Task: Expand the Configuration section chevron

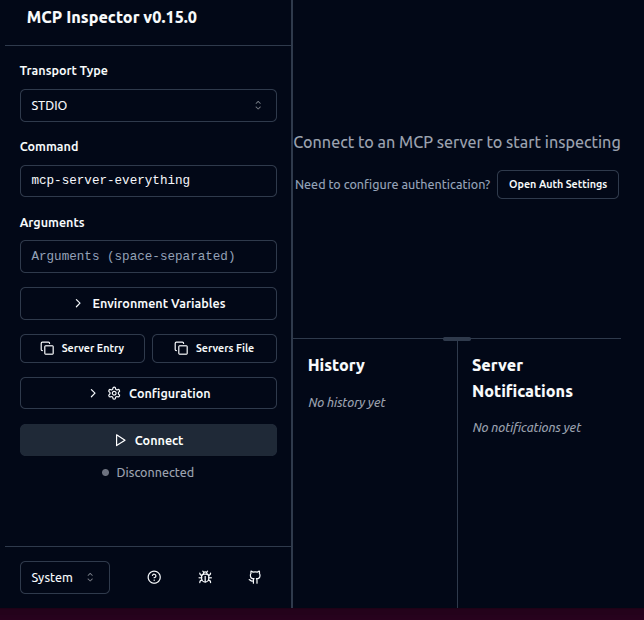Action: pos(93,393)
